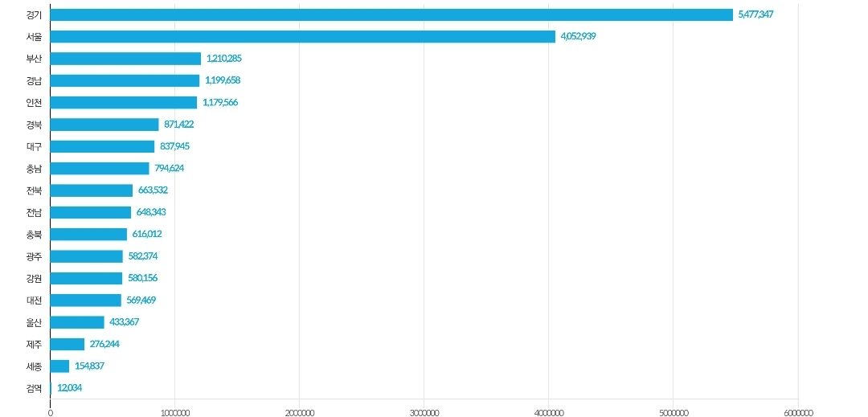Select the 제주 bar

[68, 344]
